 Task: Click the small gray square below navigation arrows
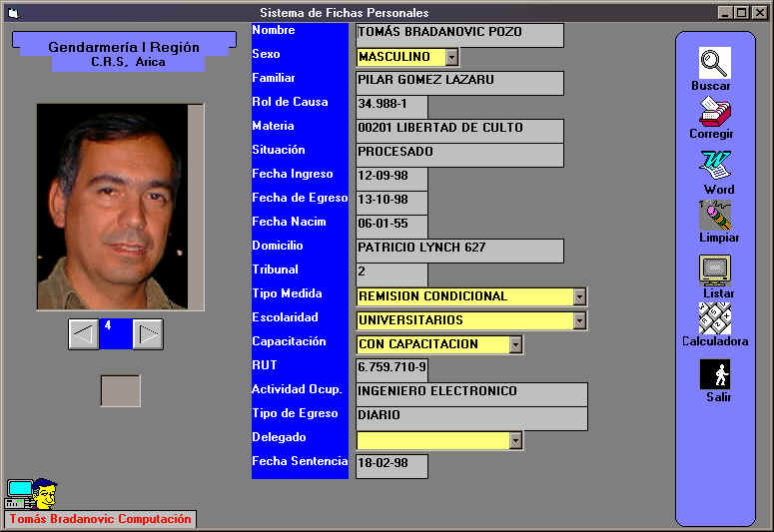pyautogui.click(x=120, y=390)
